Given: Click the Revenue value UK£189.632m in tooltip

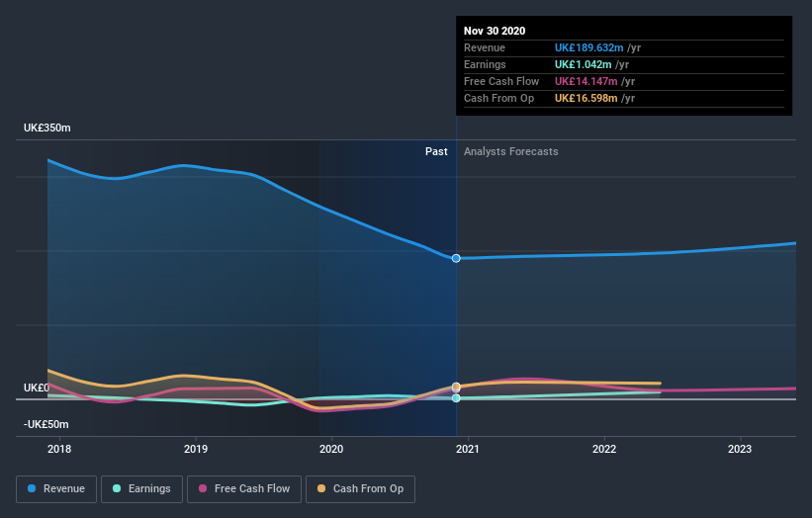Looking at the screenshot, I should [x=588, y=47].
